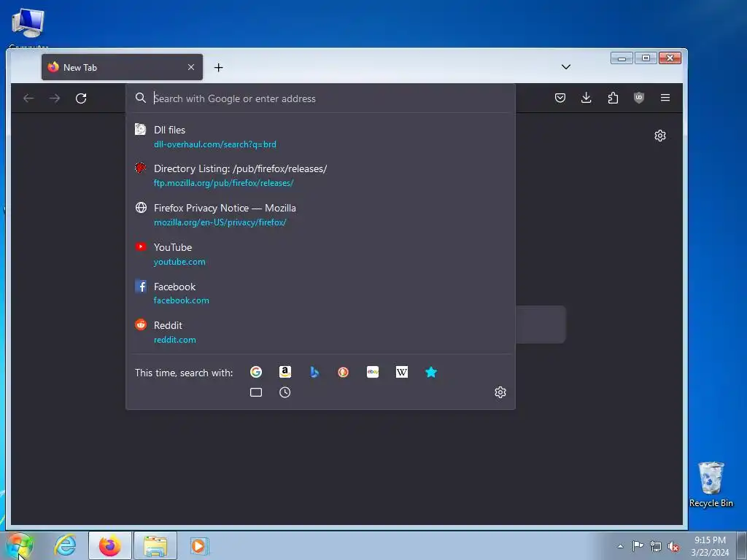Viewport: 747px width, 560px height.
Task: Open network status tray icon
Action: [656, 546]
